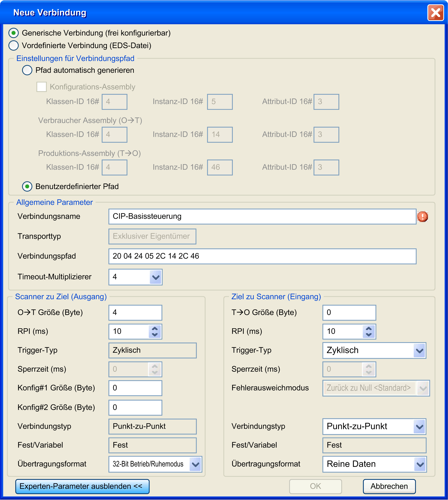The width and height of the screenshot is (448, 500).
Task: Increase RPI (ms) in Ziel zu Scanner
Action: click(369, 328)
